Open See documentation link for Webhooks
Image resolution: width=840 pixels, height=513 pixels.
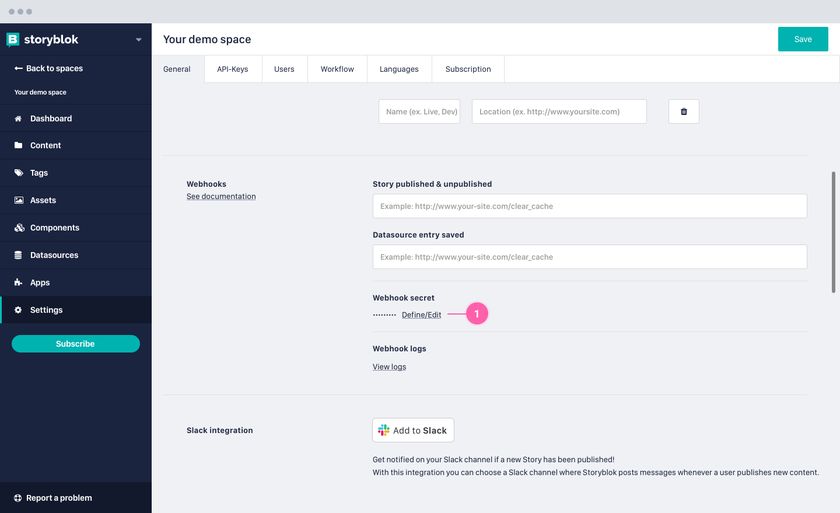click(x=221, y=197)
